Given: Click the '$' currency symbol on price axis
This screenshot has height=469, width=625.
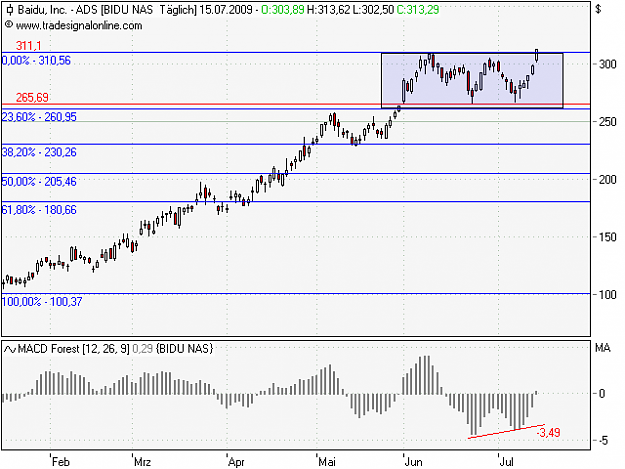Looking at the screenshot, I should [x=598, y=9].
